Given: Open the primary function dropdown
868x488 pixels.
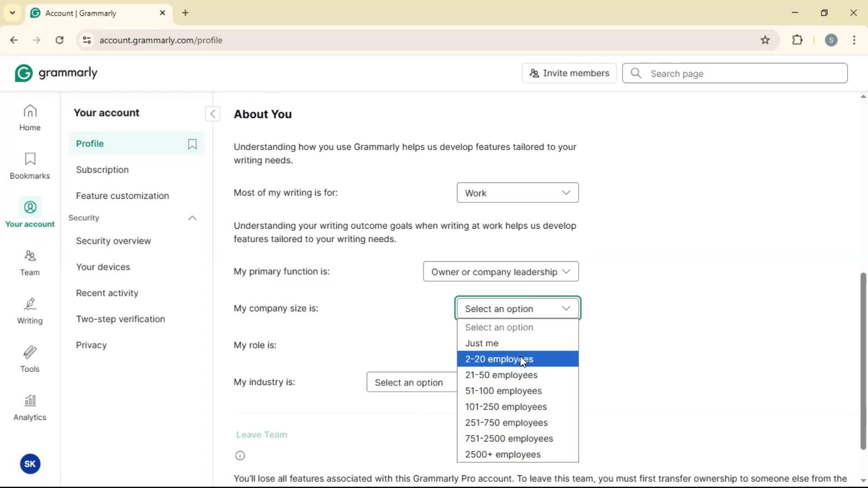Looking at the screenshot, I should (500, 272).
